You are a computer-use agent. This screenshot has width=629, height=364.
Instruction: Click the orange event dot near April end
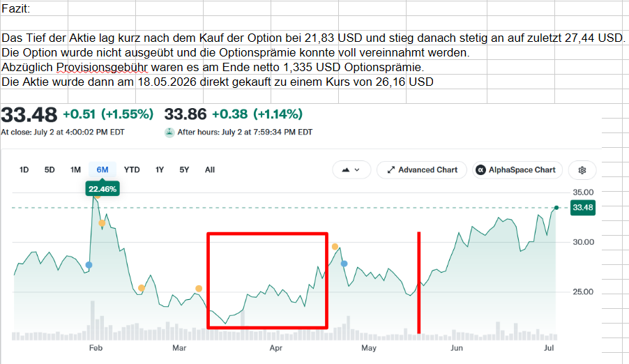click(x=335, y=246)
